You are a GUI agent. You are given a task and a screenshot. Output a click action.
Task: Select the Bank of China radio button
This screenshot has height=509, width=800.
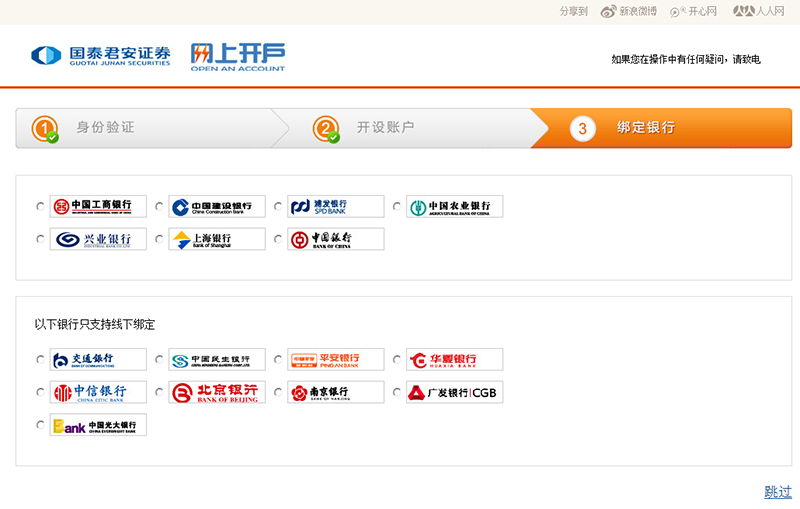[x=278, y=240]
